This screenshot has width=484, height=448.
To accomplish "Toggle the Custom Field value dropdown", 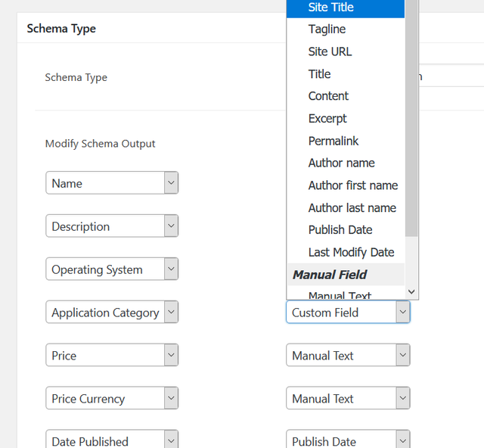I will (x=348, y=312).
